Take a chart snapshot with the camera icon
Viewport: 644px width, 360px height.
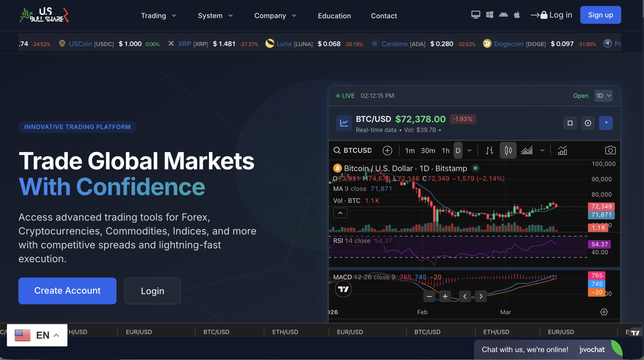click(611, 150)
